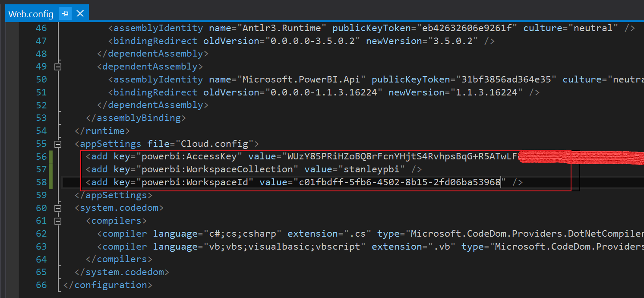Collapse the compilers element
This screenshot has width=644, height=298.
58,221
